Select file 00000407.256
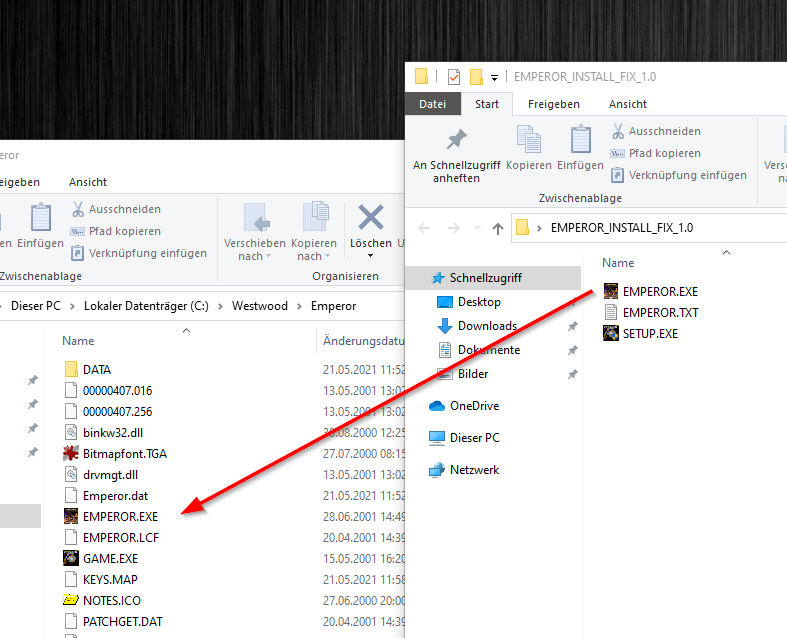This screenshot has width=787, height=638. tap(108, 412)
